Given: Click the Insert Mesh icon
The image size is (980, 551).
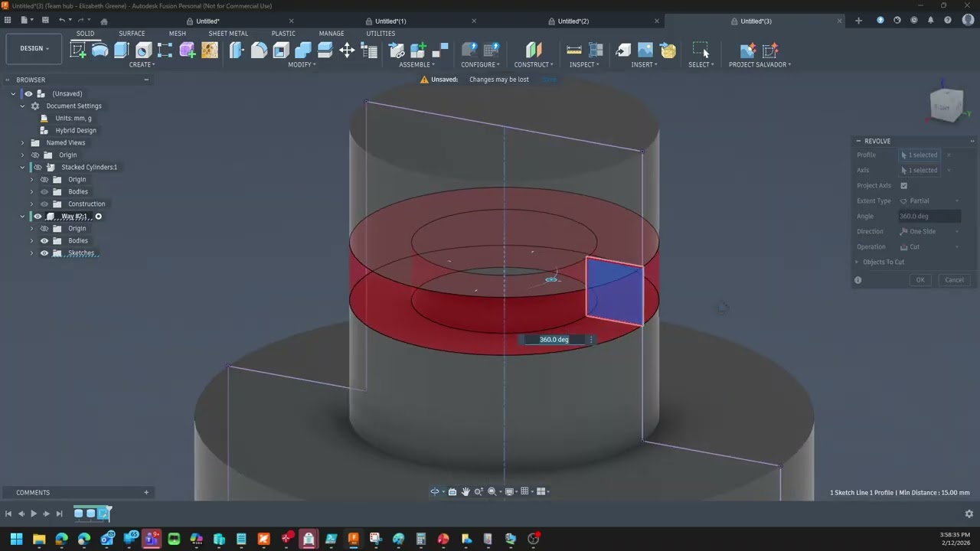Looking at the screenshot, I should 668,51.
